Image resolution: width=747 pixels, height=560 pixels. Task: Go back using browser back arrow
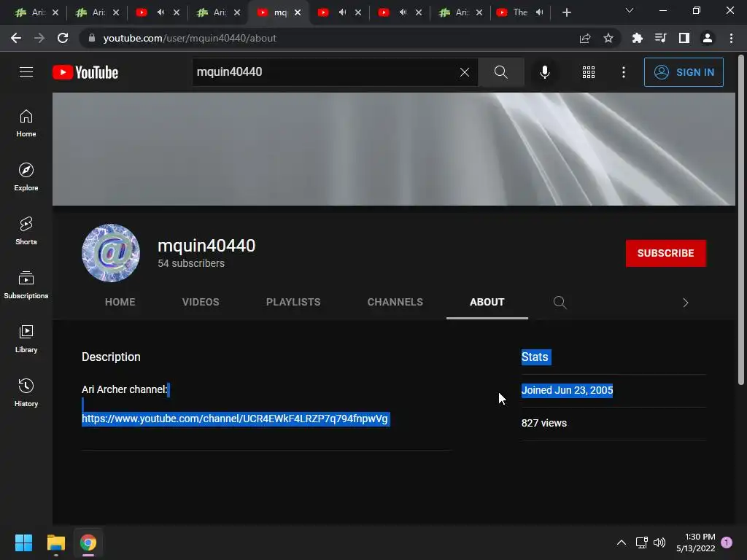point(16,38)
